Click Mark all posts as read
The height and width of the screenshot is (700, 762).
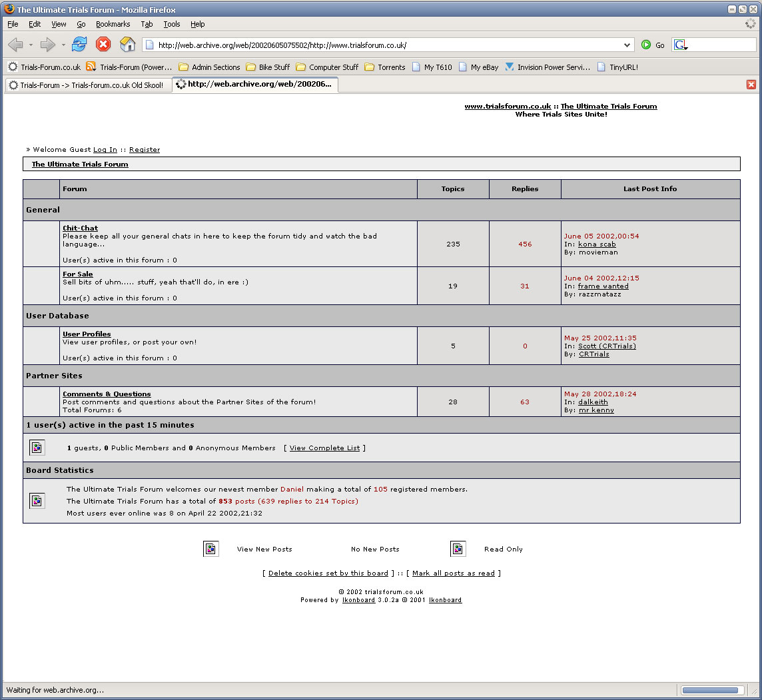[454, 573]
